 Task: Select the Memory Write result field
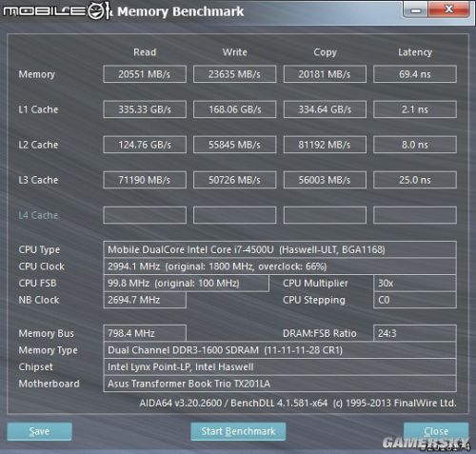coord(234,74)
